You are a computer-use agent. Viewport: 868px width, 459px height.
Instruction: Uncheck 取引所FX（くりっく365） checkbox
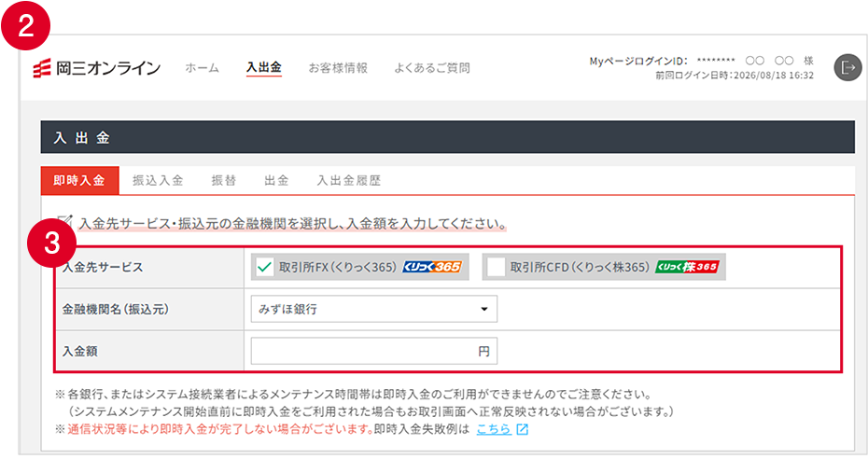pyautogui.click(x=265, y=267)
